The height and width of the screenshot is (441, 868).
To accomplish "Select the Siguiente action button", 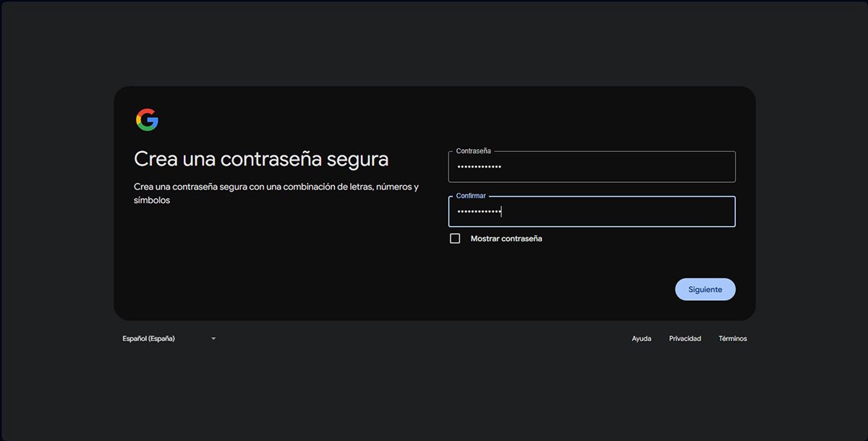I will pyautogui.click(x=705, y=289).
